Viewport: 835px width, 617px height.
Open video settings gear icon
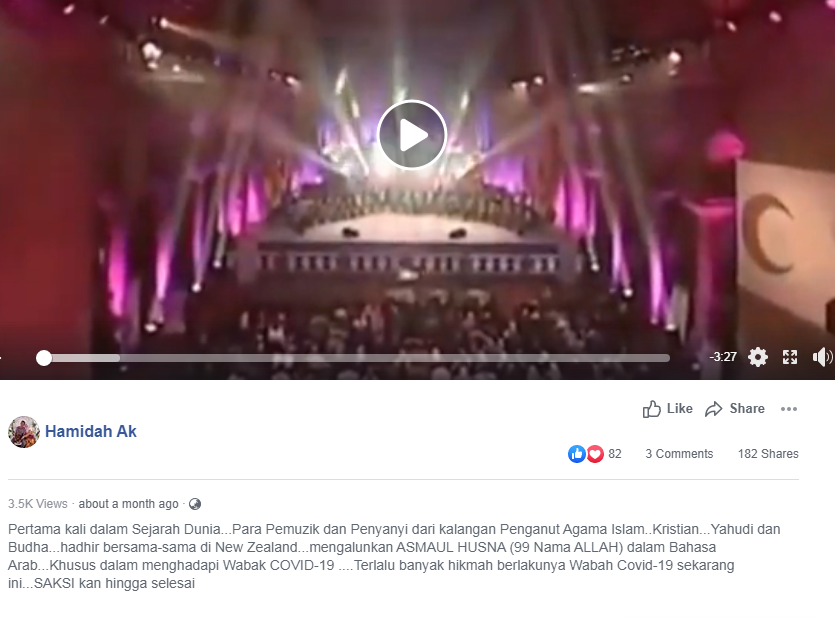click(x=758, y=357)
